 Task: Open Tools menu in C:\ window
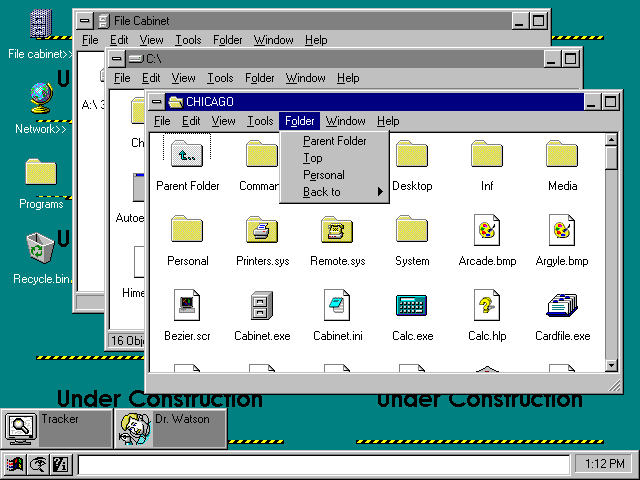tap(220, 78)
